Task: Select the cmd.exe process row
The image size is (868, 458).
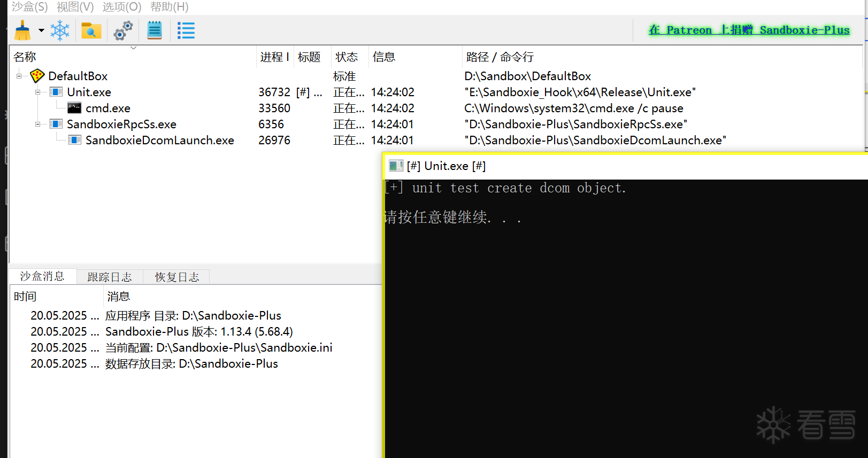Action: 436,108
